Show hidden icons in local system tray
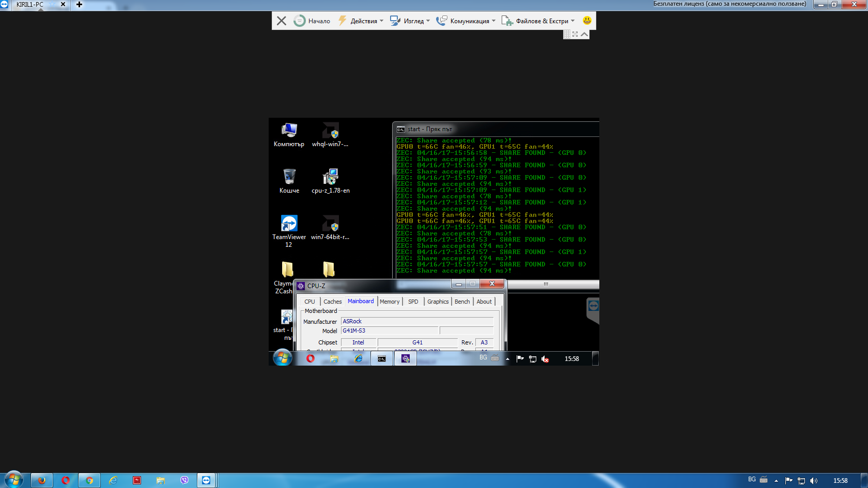Viewport: 868px width, 488px height. click(776, 481)
